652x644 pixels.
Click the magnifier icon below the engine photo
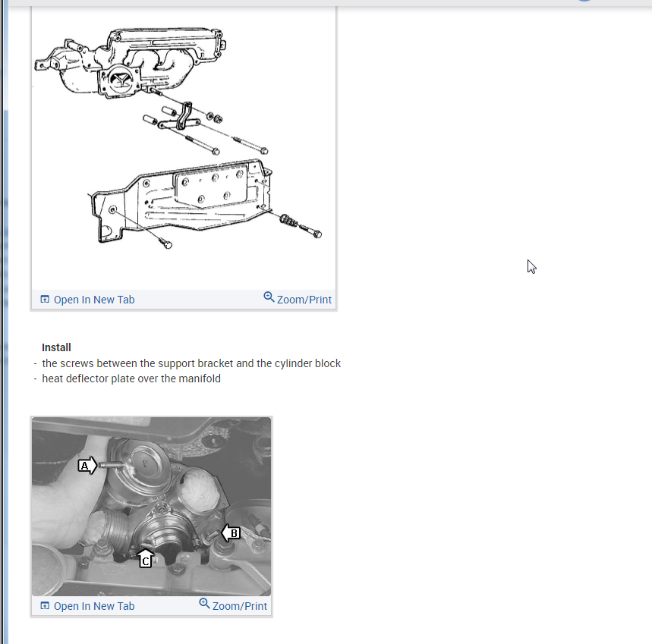205,604
